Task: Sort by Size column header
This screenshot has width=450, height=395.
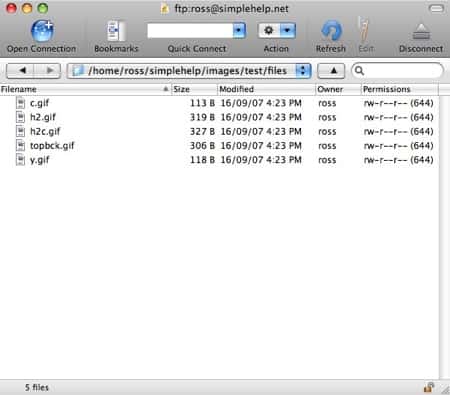Action: point(194,89)
